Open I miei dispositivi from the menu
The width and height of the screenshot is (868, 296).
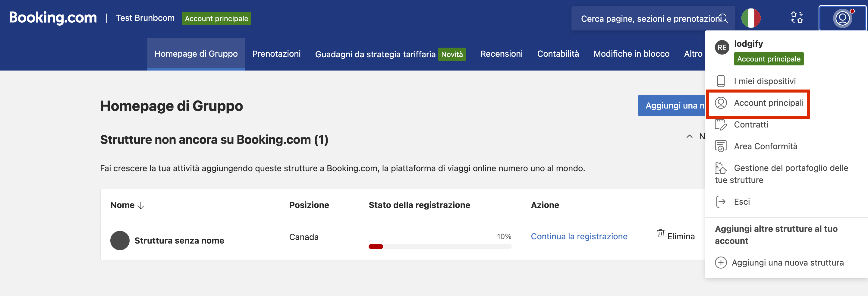point(764,81)
